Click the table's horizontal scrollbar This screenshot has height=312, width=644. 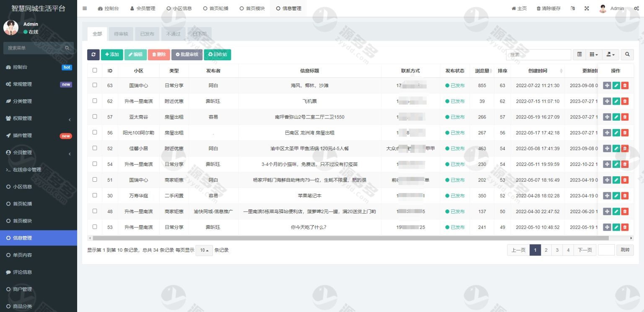point(348,238)
